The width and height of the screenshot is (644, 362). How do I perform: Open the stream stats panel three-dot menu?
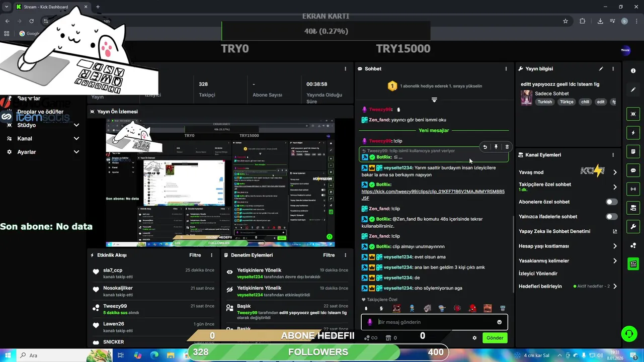pos(345,69)
